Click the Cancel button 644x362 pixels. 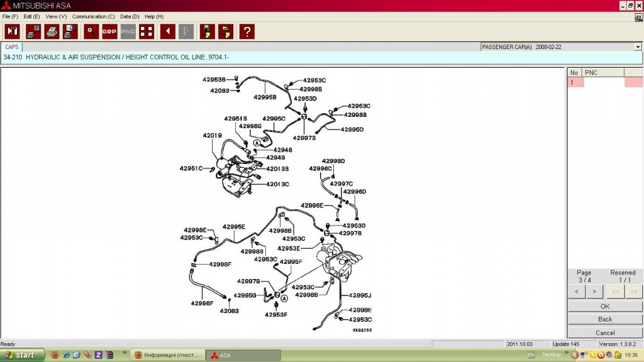pyautogui.click(x=605, y=333)
